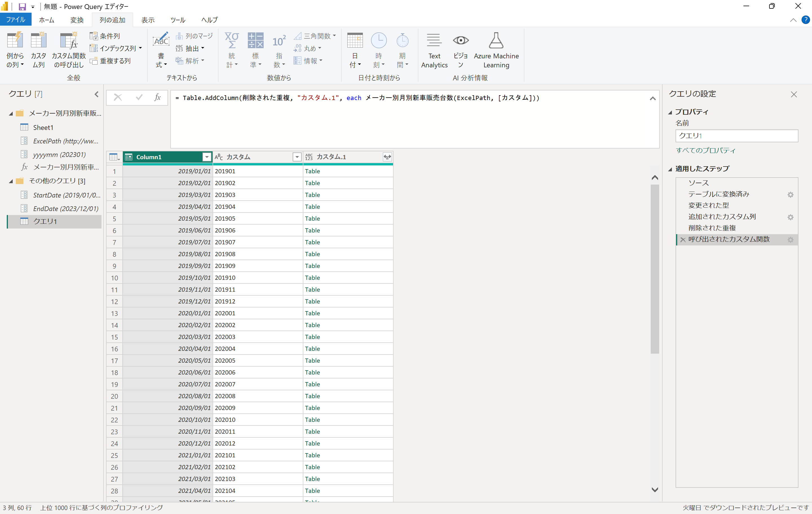Click the query name input field

pos(736,136)
